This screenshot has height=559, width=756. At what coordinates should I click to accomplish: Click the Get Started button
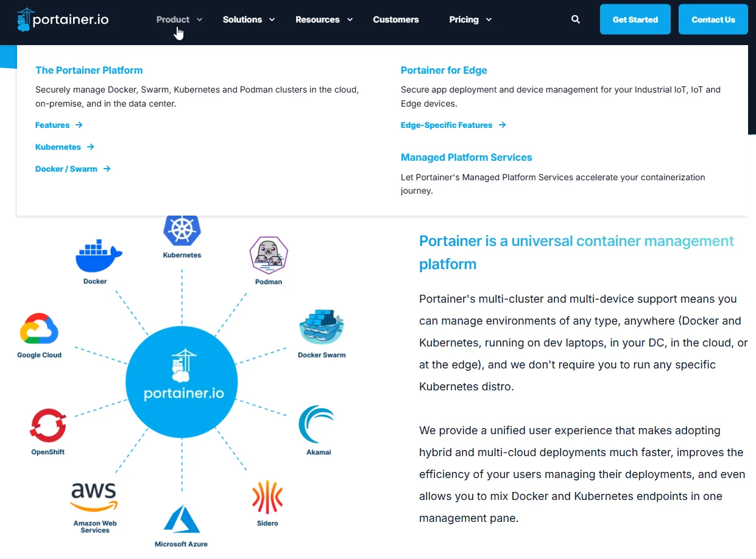(x=635, y=19)
